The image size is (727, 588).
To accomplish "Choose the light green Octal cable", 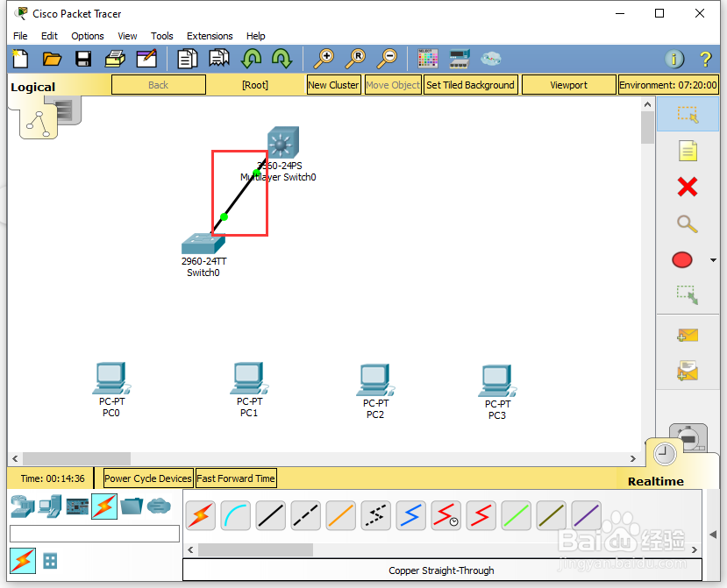I will pos(516,516).
